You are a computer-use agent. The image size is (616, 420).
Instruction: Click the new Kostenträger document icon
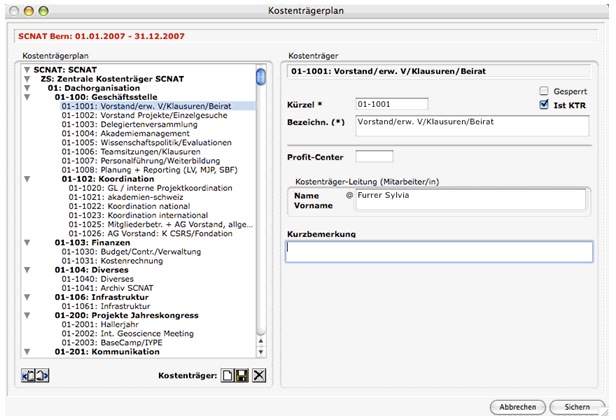(x=229, y=374)
